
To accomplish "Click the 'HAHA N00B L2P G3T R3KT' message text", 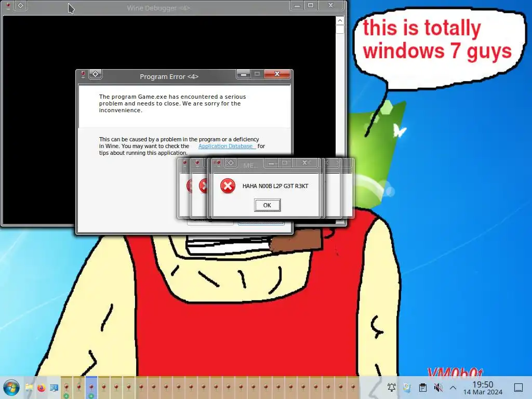I will coord(275,186).
